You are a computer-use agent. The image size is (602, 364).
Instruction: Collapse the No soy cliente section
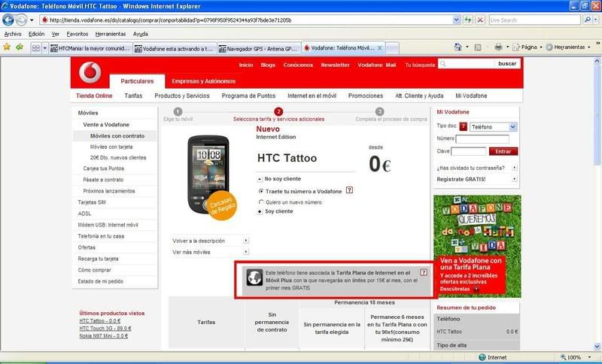(x=260, y=179)
